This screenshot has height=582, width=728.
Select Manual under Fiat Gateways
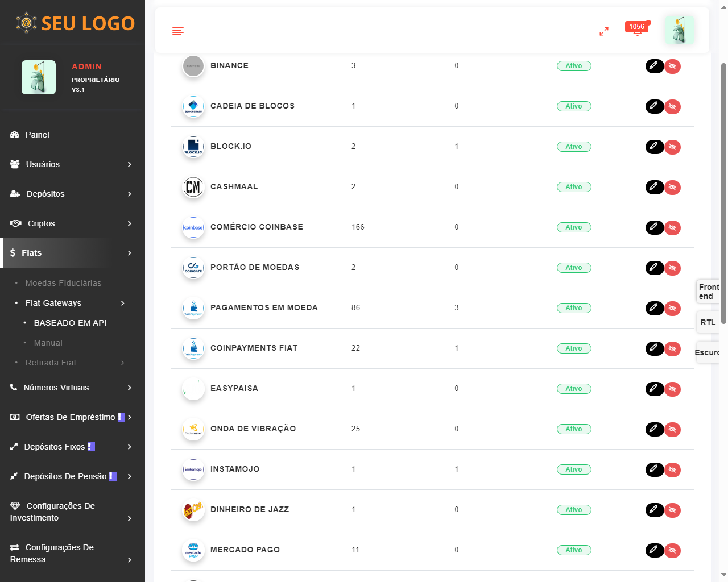click(48, 343)
